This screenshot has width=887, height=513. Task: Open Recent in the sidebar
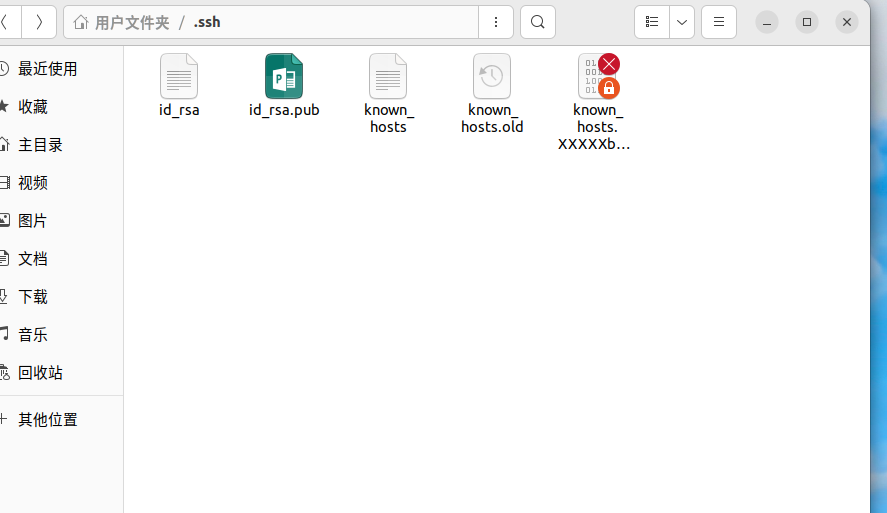[47, 69]
